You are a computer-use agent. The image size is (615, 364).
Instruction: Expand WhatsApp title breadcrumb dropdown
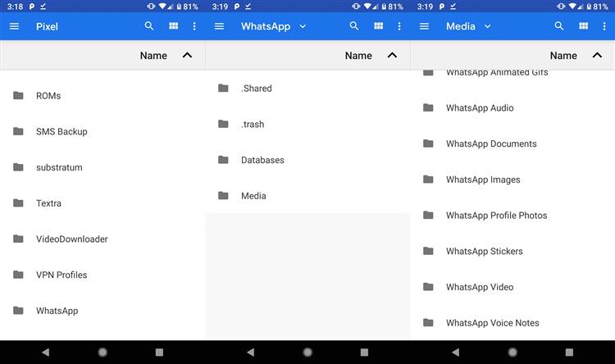[303, 26]
